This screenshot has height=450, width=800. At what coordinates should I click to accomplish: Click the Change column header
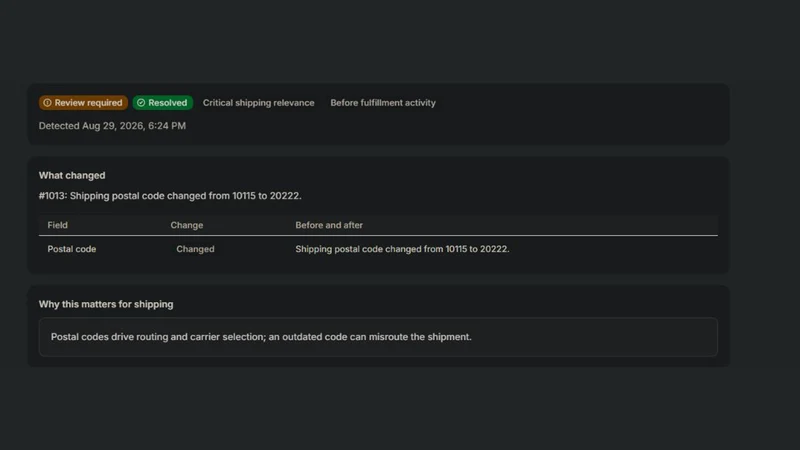point(187,225)
